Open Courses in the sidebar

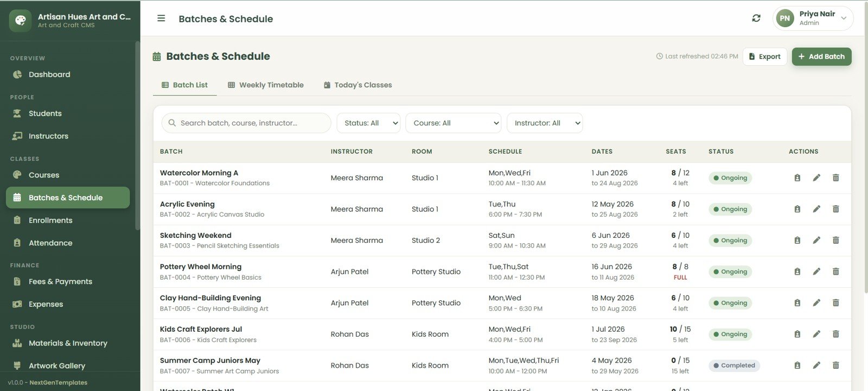coord(68,175)
